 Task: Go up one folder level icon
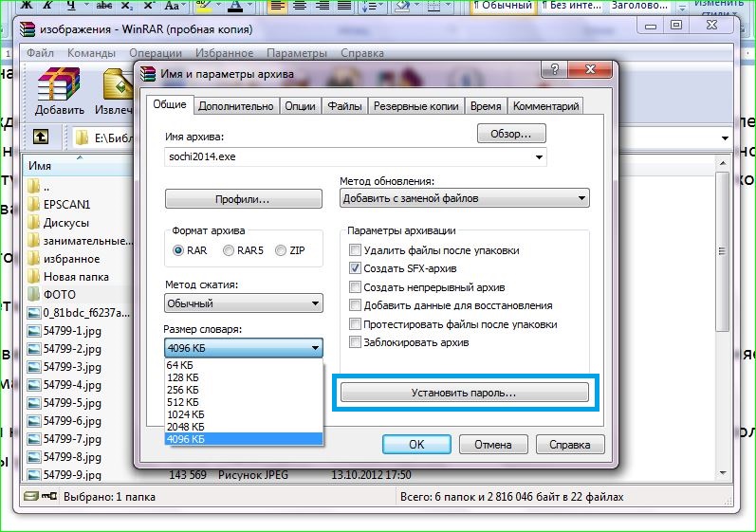pyautogui.click(x=41, y=137)
